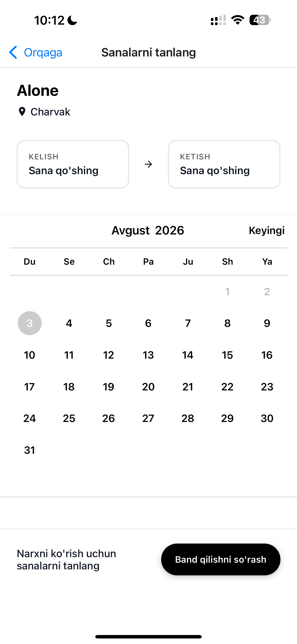Pick August 31 on the calendar
Image resolution: width=297 pixels, height=644 pixels.
pos(29,450)
